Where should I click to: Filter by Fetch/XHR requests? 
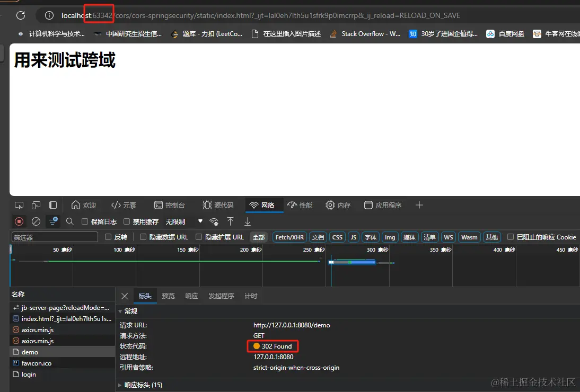(289, 237)
